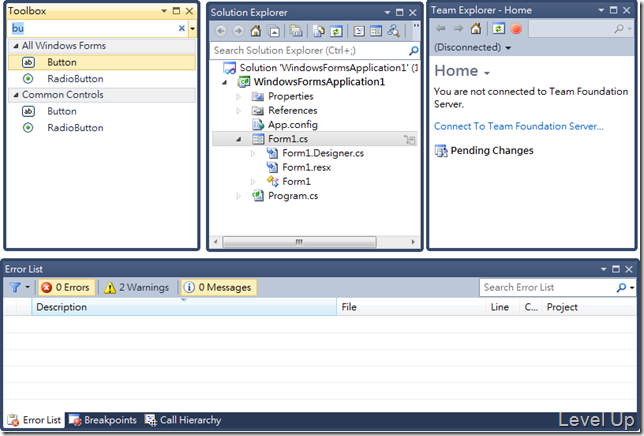Expand the Properties folder node

click(239, 96)
